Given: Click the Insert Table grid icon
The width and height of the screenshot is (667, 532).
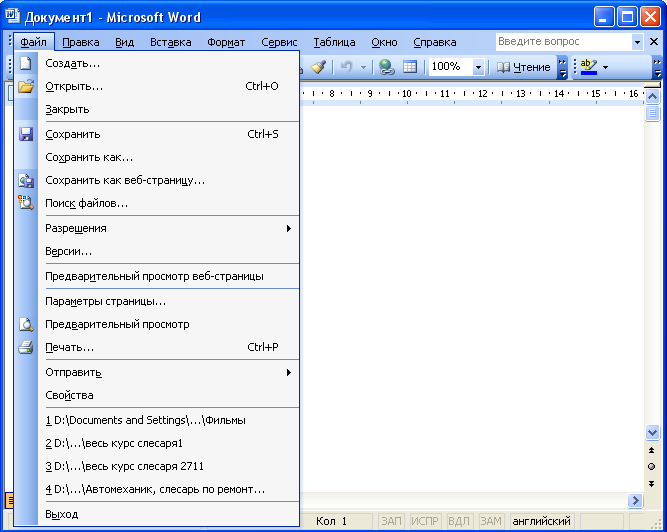Looking at the screenshot, I should tap(410, 67).
